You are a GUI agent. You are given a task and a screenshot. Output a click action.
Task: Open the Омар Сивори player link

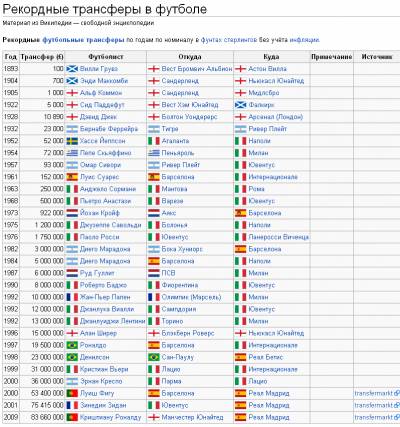click(x=100, y=165)
